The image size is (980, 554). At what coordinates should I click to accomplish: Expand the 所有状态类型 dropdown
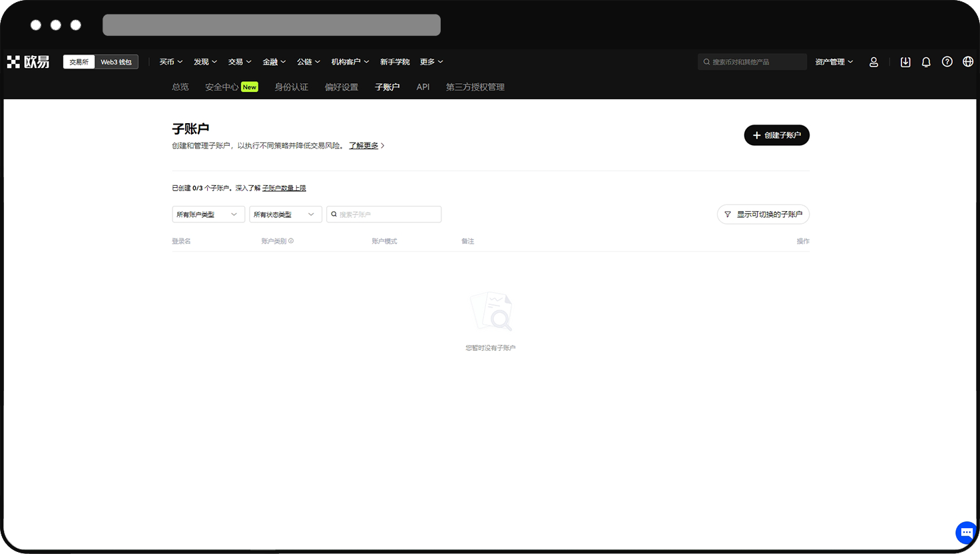pyautogui.click(x=285, y=214)
